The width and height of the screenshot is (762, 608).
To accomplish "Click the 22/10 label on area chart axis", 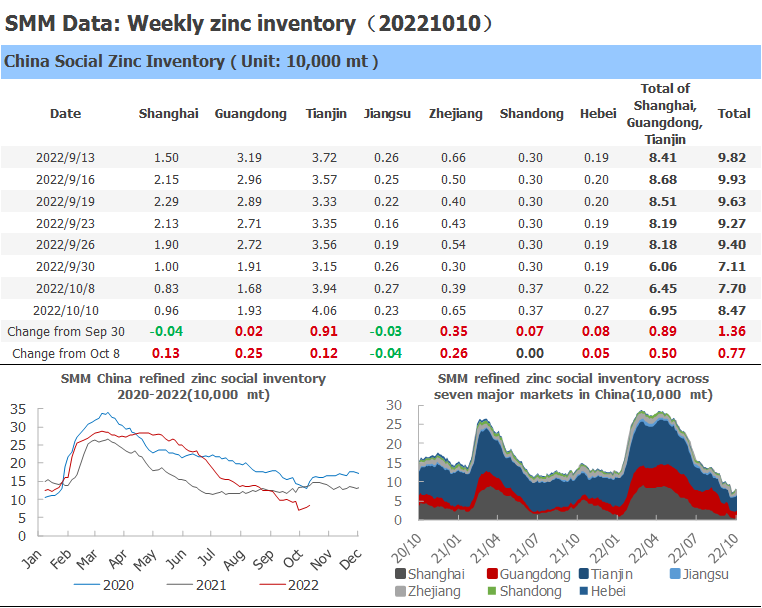I will point(723,547).
